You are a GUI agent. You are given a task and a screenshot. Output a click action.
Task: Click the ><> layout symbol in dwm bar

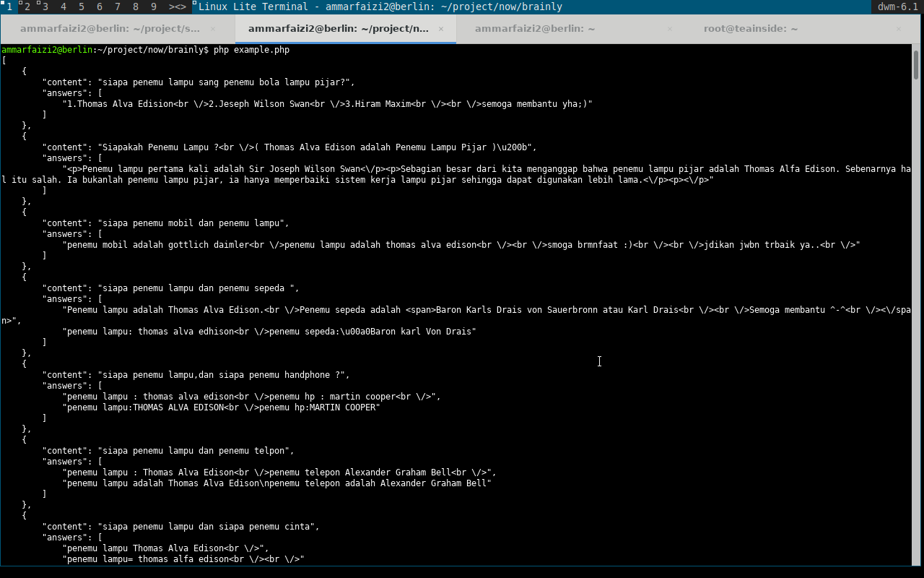pos(178,7)
